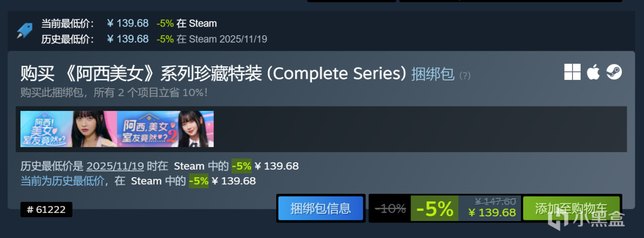Click the 当前为历史最低价 link
The width and height of the screenshot is (644, 238).
click(x=62, y=181)
